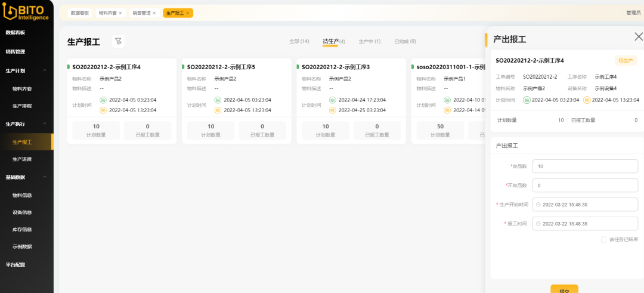Click the 良品数 input field
644x293 pixels.
coord(585,166)
